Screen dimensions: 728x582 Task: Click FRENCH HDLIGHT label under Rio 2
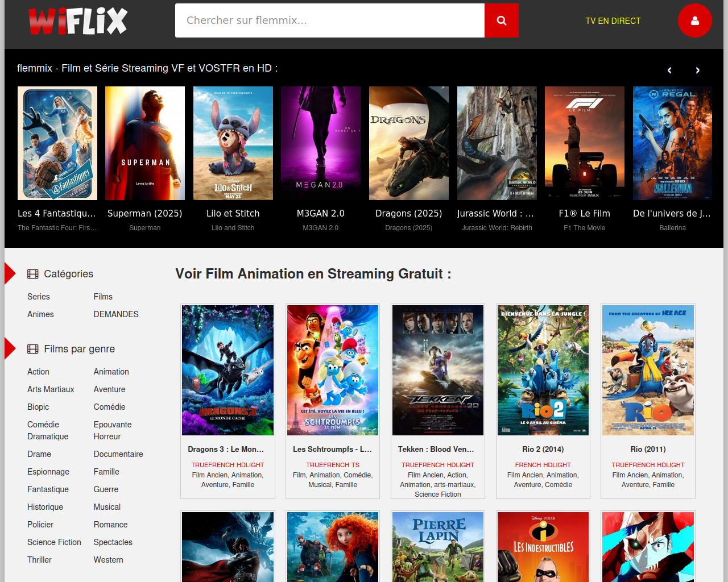click(x=543, y=465)
